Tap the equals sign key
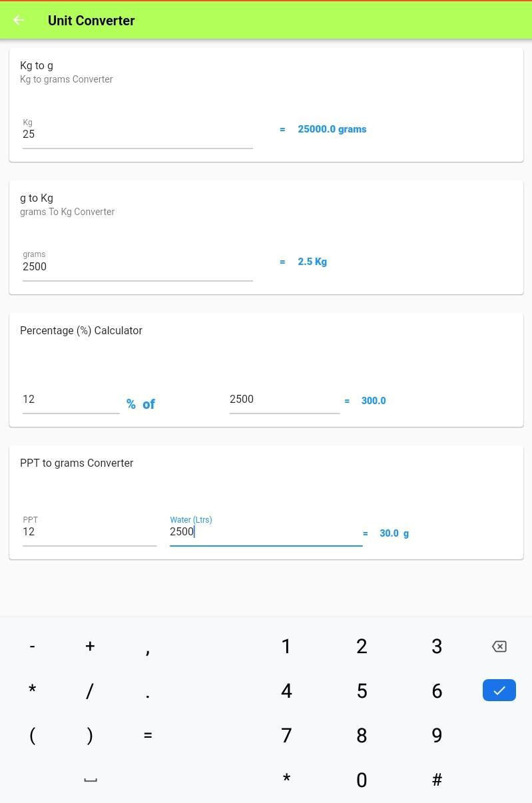The width and height of the screenshot is (532, 803). [x=148, y=735]
